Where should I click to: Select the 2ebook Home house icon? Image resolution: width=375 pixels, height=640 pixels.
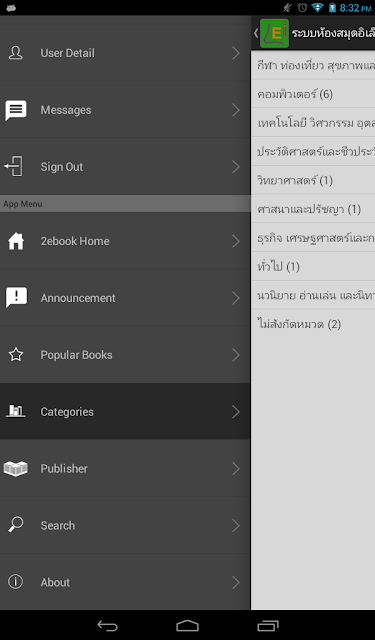16,241
